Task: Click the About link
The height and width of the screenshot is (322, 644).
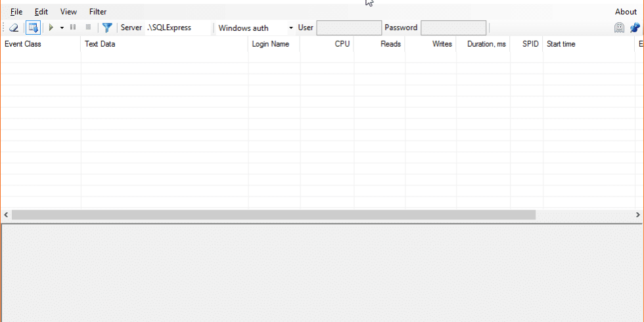Action: (x=626, y=12)
